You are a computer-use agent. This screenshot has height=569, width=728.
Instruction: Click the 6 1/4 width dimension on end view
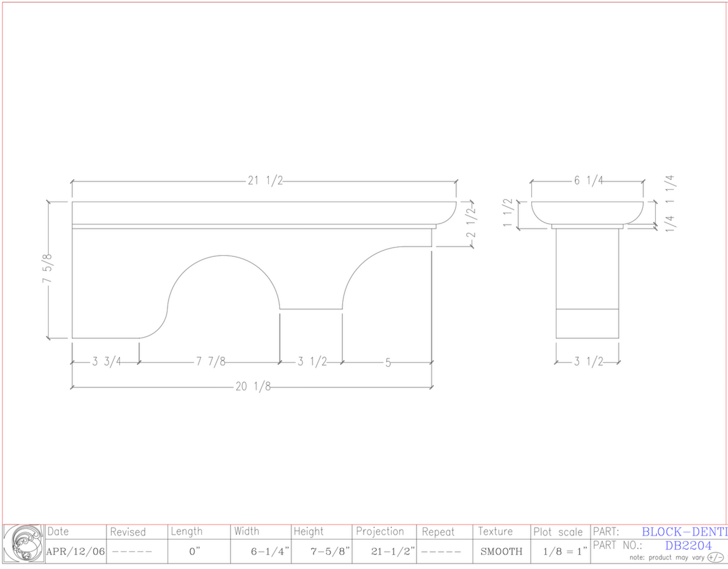point(588,181)
